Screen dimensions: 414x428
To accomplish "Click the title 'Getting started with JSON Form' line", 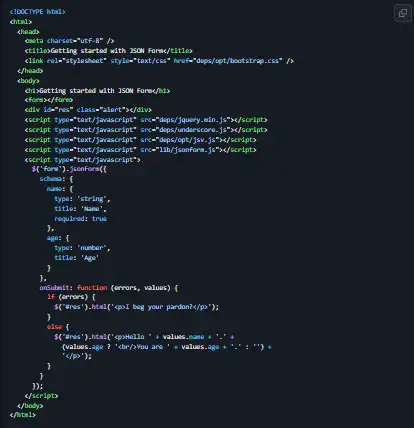I will (108, 51).
